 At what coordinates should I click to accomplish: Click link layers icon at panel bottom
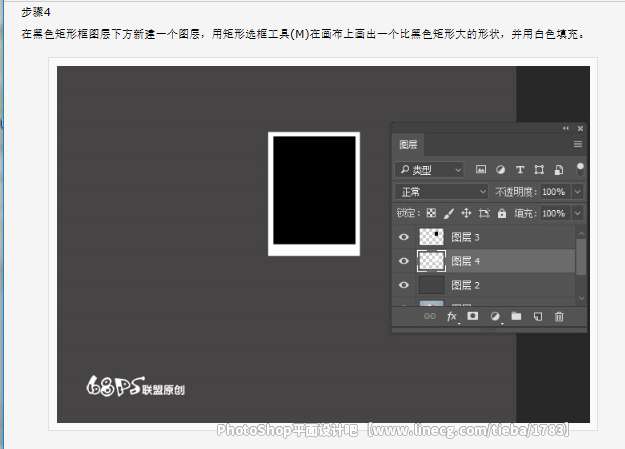click(430, 316)
